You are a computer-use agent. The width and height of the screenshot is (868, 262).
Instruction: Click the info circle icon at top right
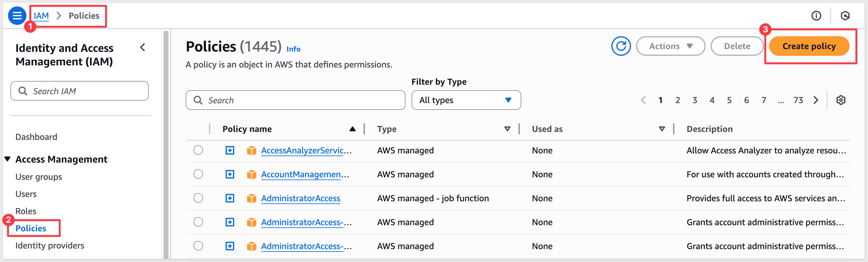[816, 15]
